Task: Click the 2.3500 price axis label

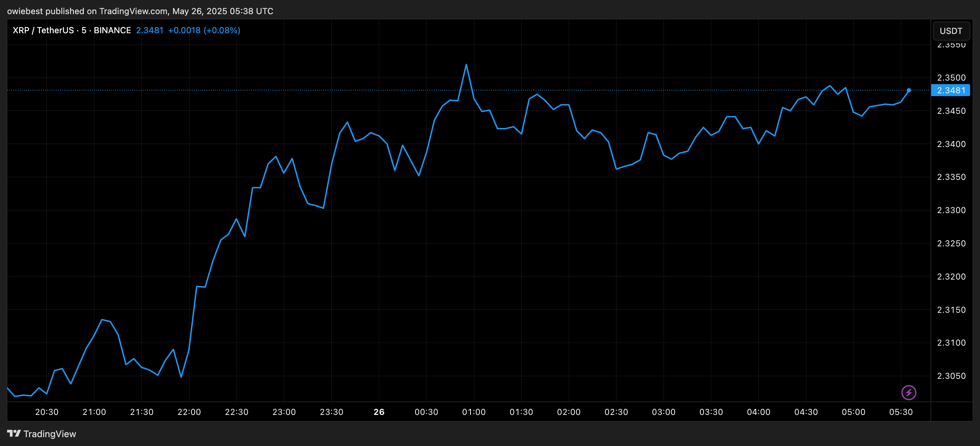Action: tap(951, 77)
